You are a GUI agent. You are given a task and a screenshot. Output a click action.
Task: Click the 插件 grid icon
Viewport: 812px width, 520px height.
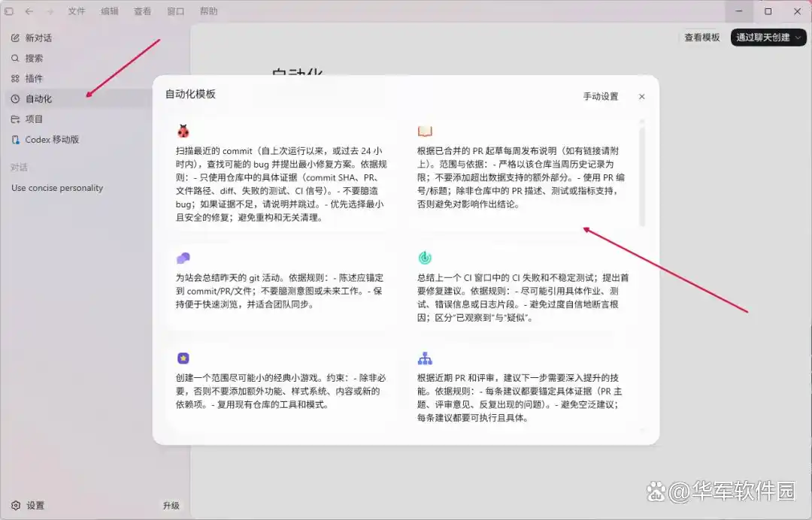[x=16, y=78]
